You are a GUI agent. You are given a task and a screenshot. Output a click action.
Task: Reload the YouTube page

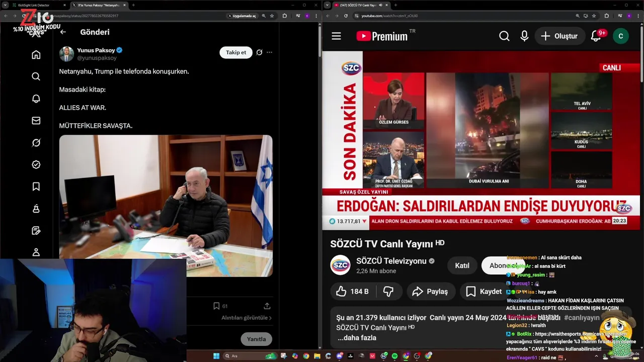click(346, 16)
